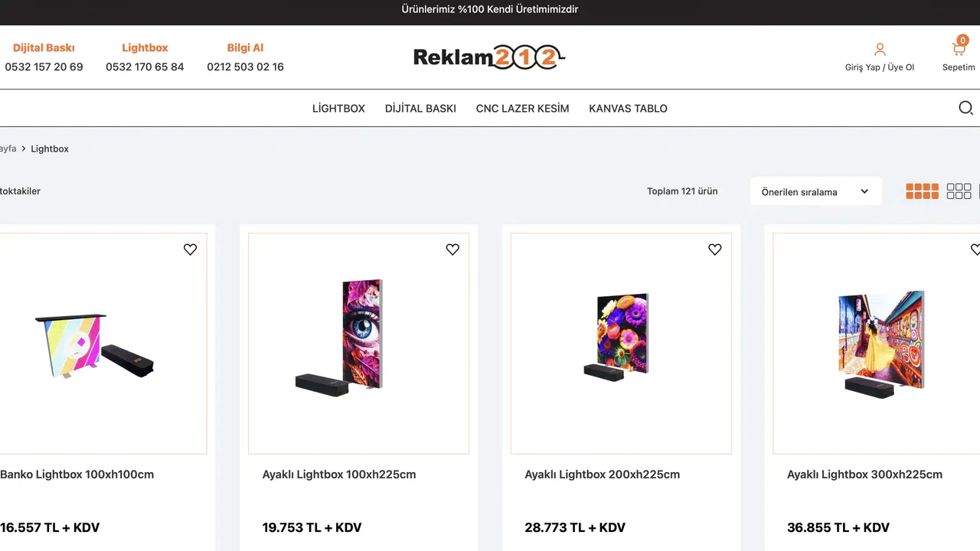
Task: Open the Ayaklı Lightbox 300xh225cm title link
Action: 864,474
